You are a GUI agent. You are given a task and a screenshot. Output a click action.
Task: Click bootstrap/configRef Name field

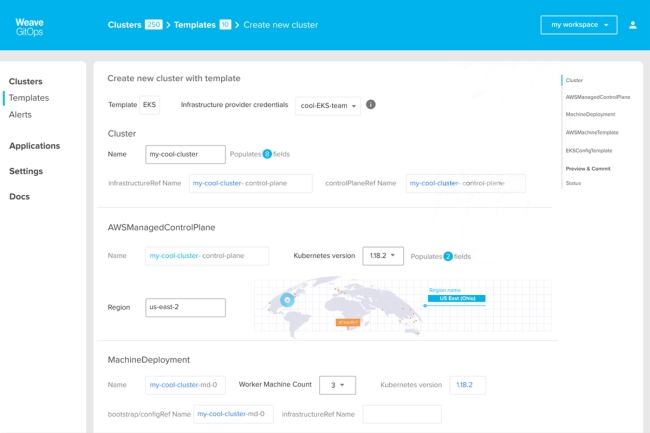(x=233, y=414)
